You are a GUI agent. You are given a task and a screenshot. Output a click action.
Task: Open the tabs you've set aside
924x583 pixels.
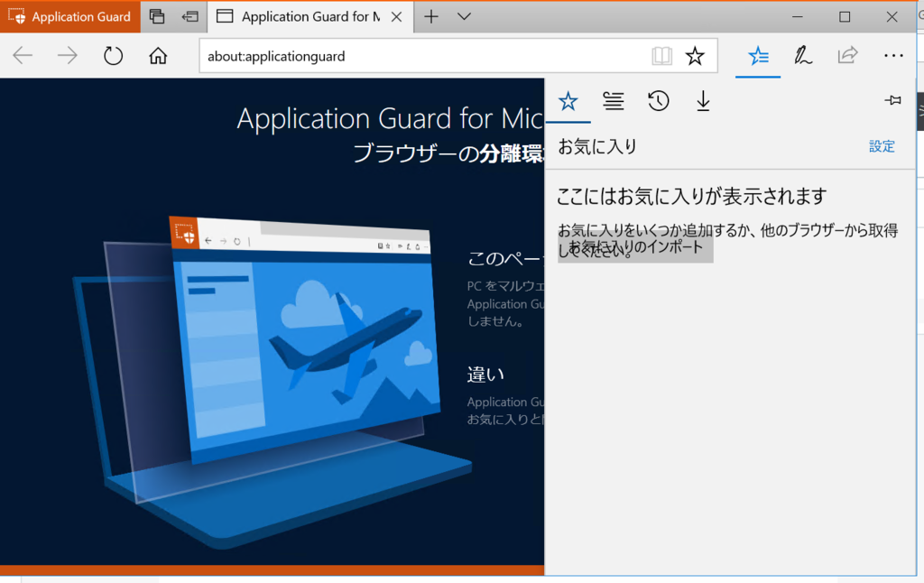click(157, 16)
